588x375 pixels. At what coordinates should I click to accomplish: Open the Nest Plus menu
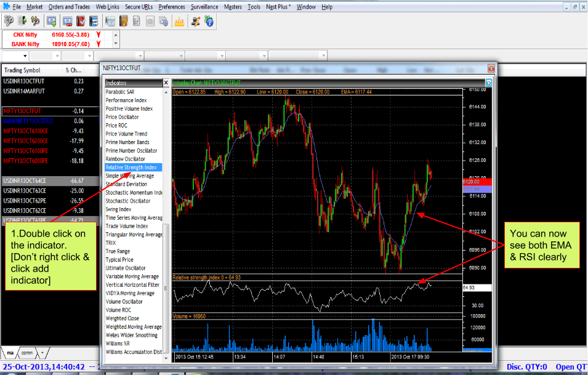click(x=278, y=7)
